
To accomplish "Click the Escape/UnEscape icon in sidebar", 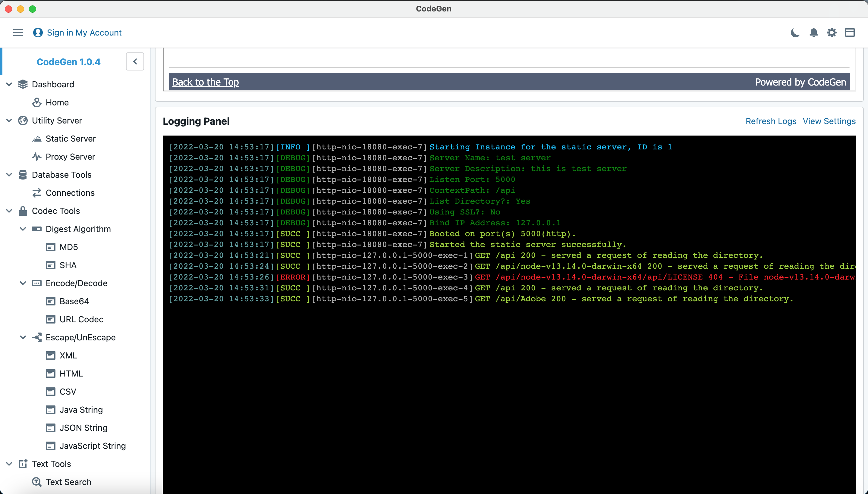I will [37, 338].
